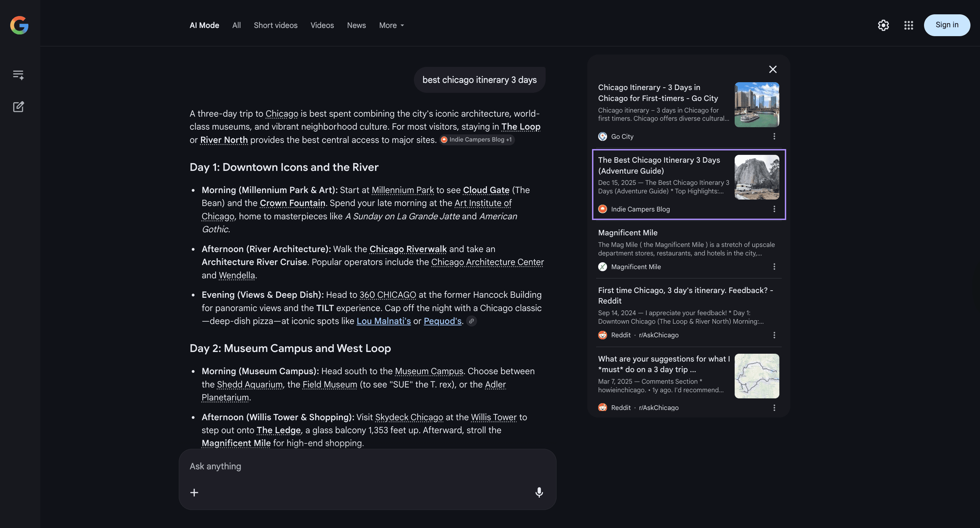Click the River North link

click(224, 140)
